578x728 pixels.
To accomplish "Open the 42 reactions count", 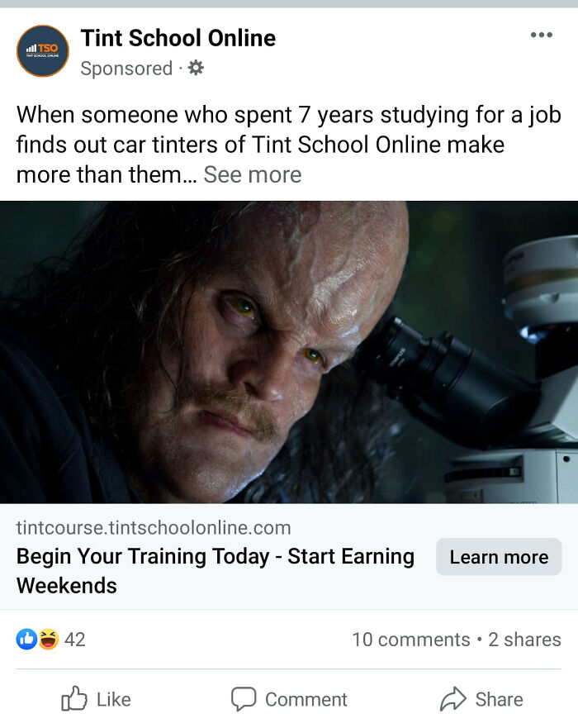I will coord(74,640).
